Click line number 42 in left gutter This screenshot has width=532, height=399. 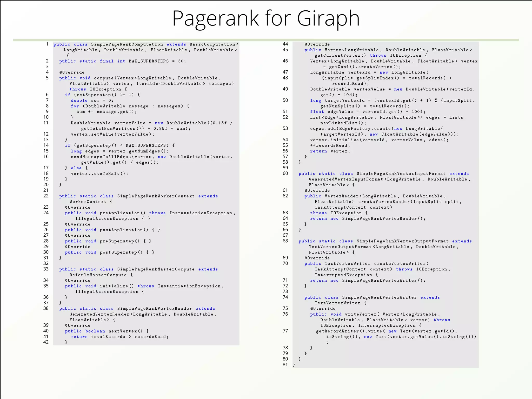pos(46,342)
